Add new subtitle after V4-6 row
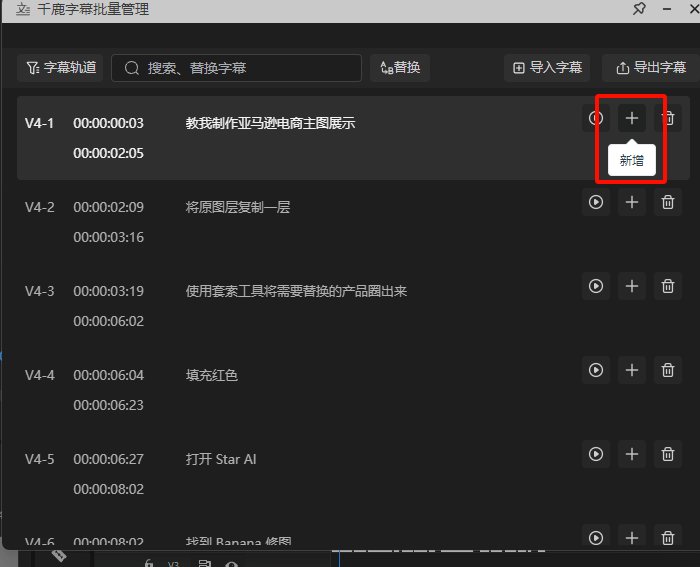 632,537
